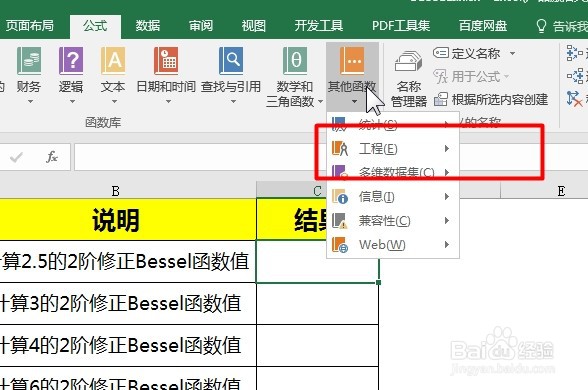Select the 信息(I) menu entry
Image resolution: width=588 pixels, height=390 pixels.
(393, 196)
